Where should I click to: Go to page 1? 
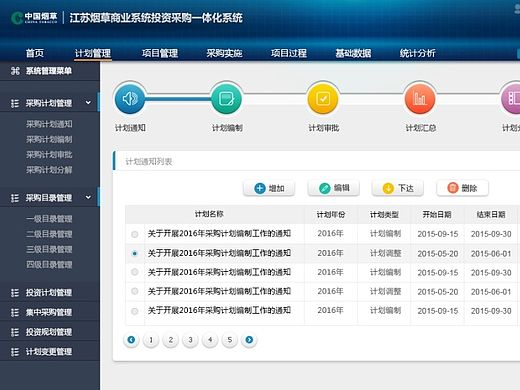tap(151, 340)
